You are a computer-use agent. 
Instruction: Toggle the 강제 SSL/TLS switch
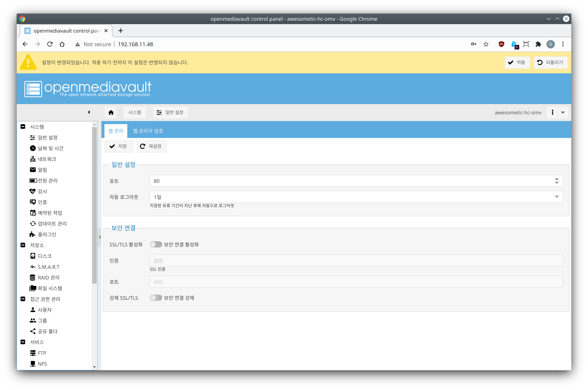tap(156, 298)
